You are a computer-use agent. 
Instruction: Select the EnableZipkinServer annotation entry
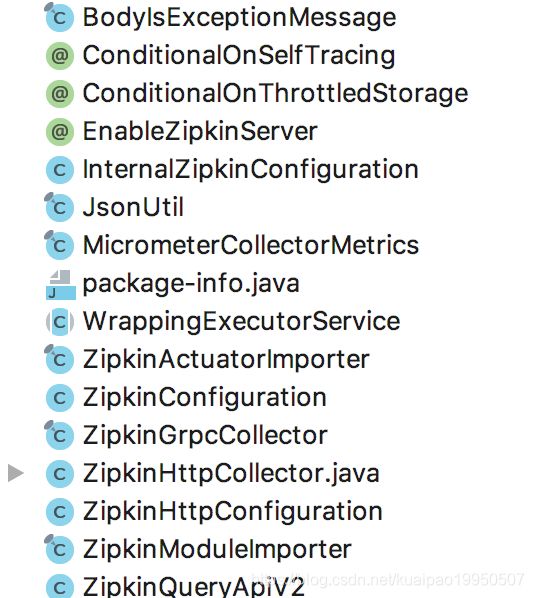pyautogui.click(x=200, y=132)
